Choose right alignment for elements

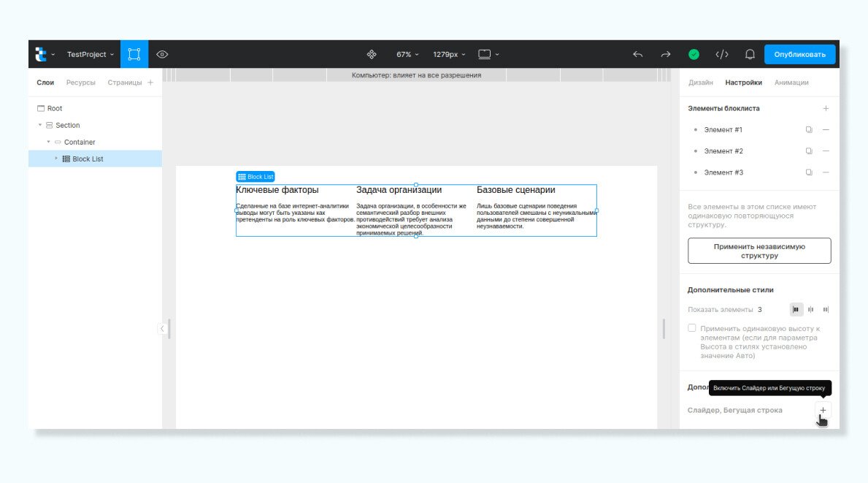tap(826, 310)
